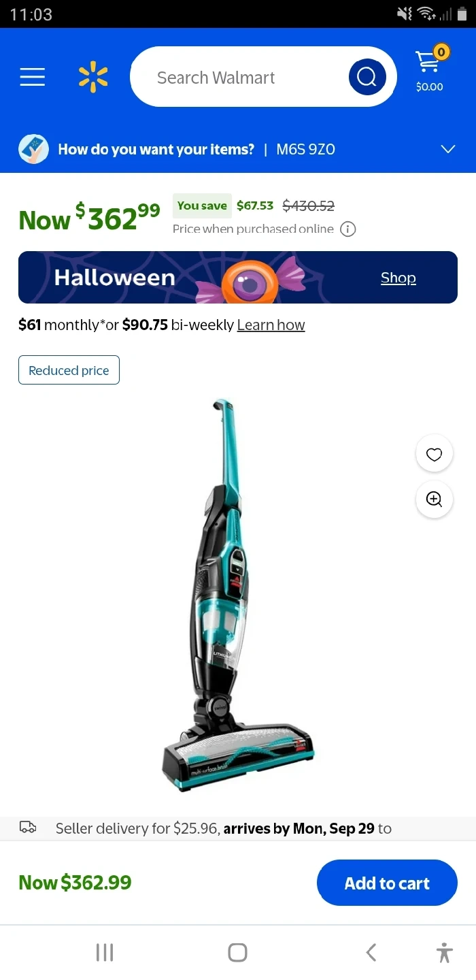Open Android accessibility shortcut icon

click(445, 952)
